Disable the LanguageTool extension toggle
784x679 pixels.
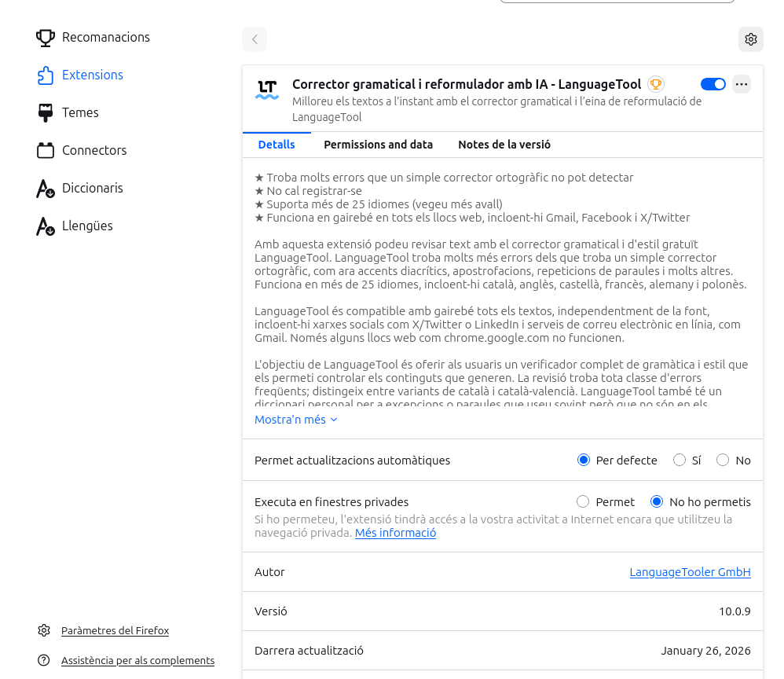pyautogui.click(x=713, y=84)
